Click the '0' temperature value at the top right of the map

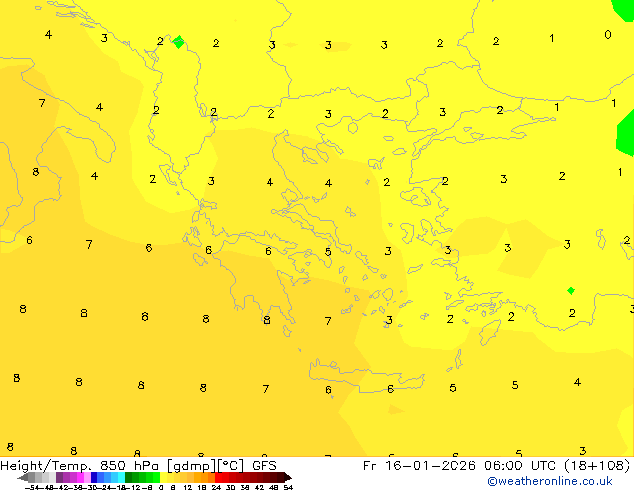click(608, 35)
